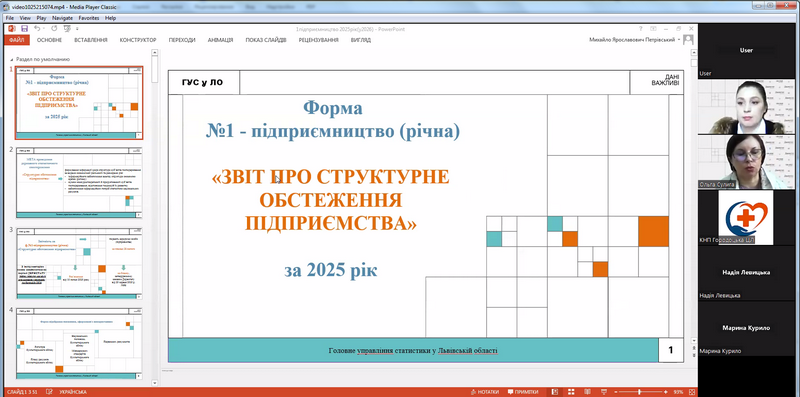Switch to the ПОКАЗ СЛАЙДІВ ribbon tab
The height and width of the screenshot is (397, 800).
coord(266,40)
